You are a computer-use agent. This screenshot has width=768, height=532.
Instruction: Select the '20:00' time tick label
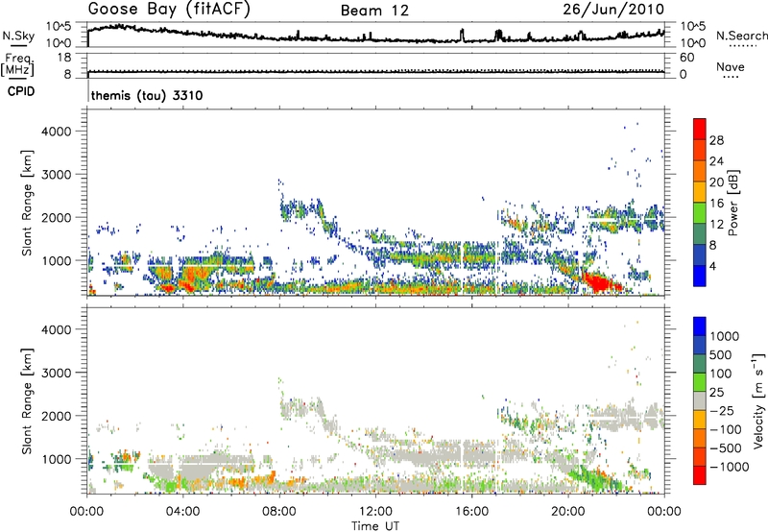tap(568, 512)
